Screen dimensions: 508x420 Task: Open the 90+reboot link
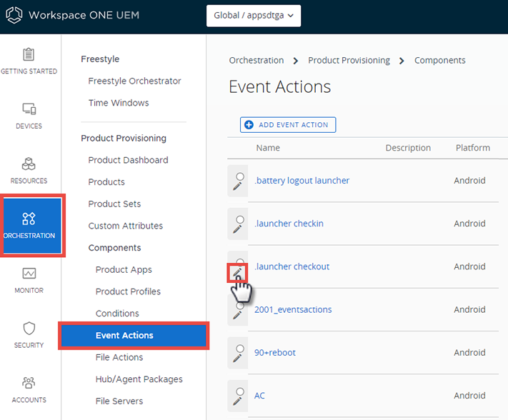(275, 353)
